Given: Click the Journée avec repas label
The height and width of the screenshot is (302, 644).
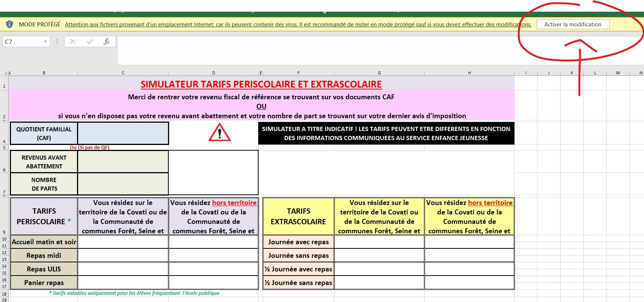Looking at the screenshot, I should [298, 242].
